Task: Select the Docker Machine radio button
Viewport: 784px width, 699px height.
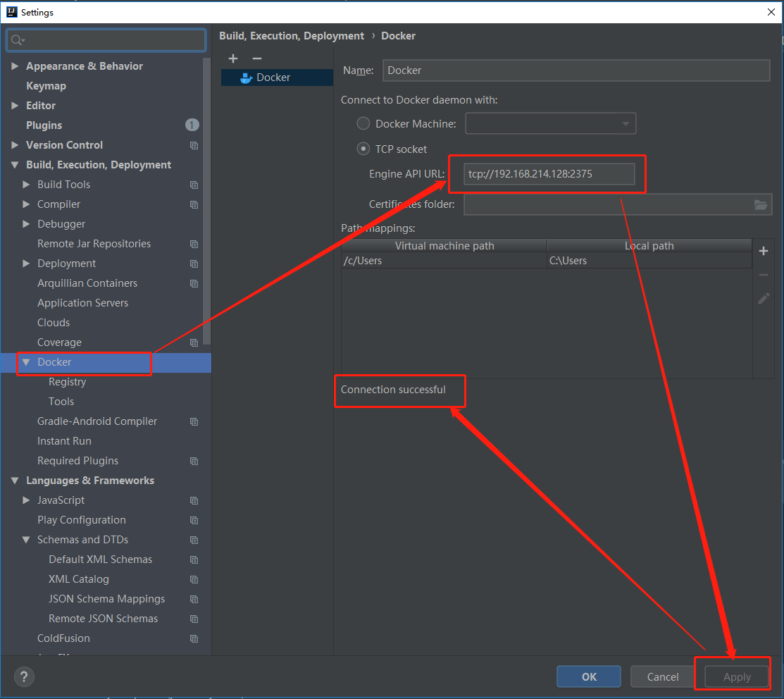Action: tap(363, 123)
